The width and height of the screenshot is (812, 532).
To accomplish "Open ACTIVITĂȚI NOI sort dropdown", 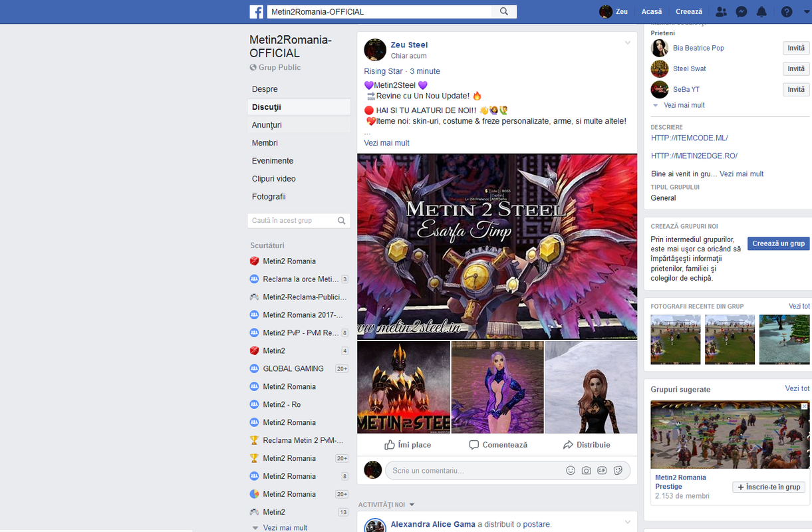I will click(386, 505).
